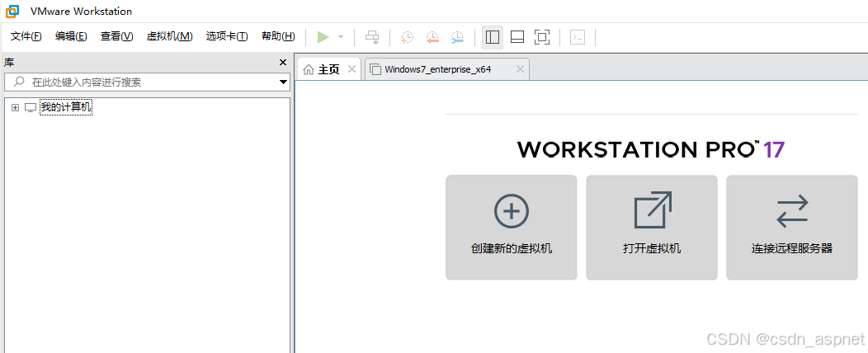Viewport: 868px width, 353px height.
Task: Open the 选项卡(T) menu
Action: click(227, 36)
